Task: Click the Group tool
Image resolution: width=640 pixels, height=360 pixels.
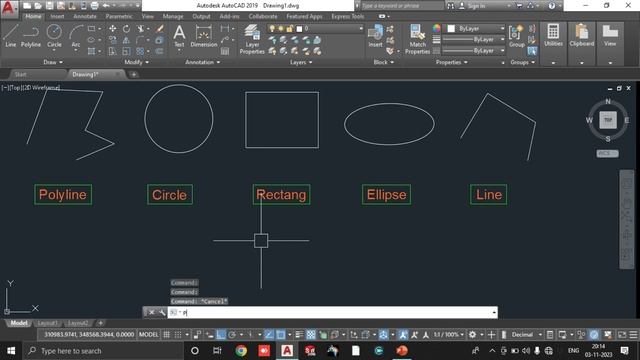Action: [517, 36]
